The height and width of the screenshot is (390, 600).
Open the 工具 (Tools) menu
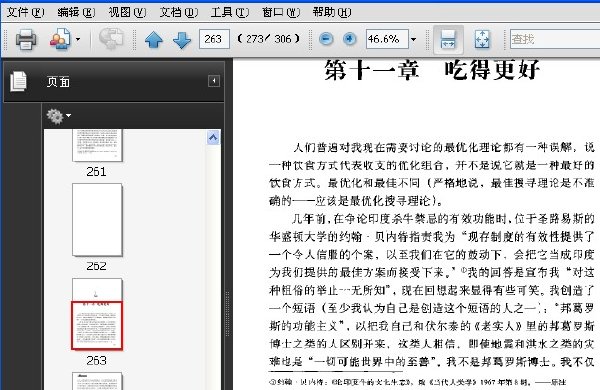[x=230, y=12]
